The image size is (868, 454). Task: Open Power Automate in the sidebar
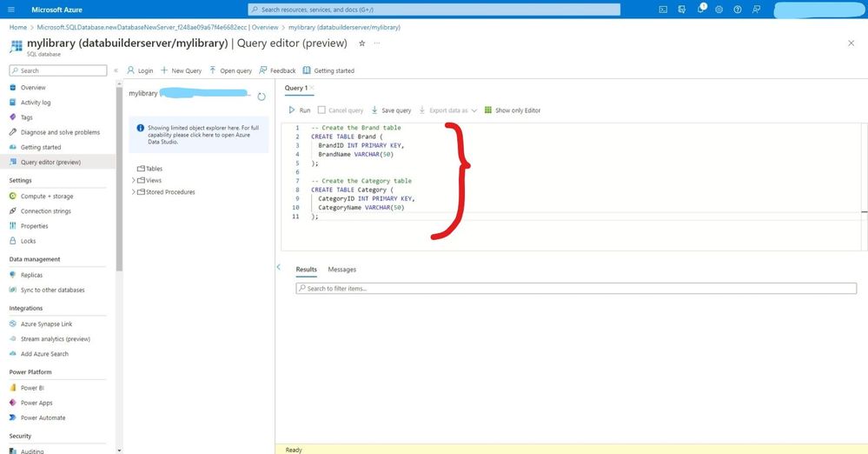(x=43, y=418)
